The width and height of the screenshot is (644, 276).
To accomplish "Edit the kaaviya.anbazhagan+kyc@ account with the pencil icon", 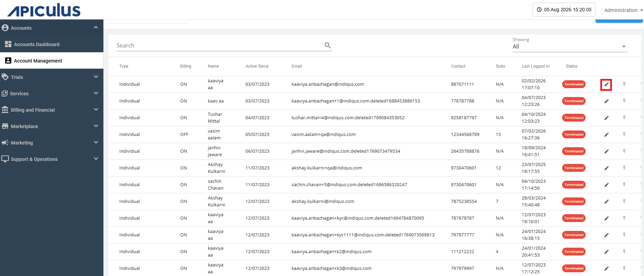I will click(606, 218).
